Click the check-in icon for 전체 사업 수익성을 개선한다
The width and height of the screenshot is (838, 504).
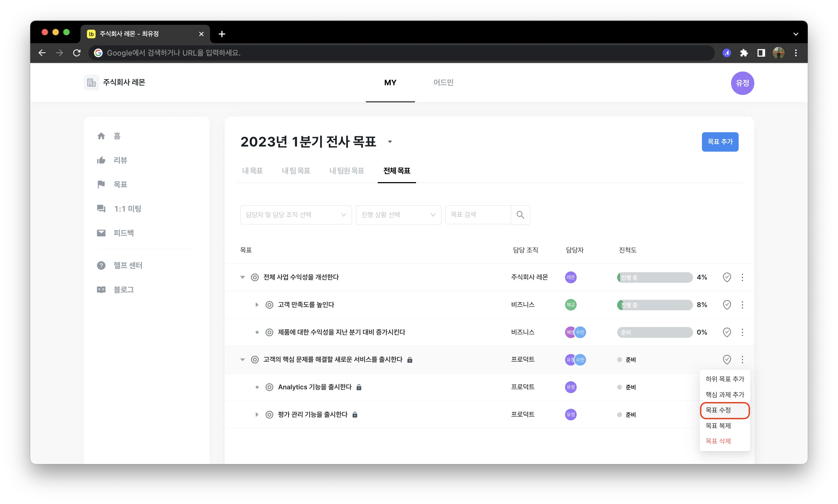(x=727, y=277)
